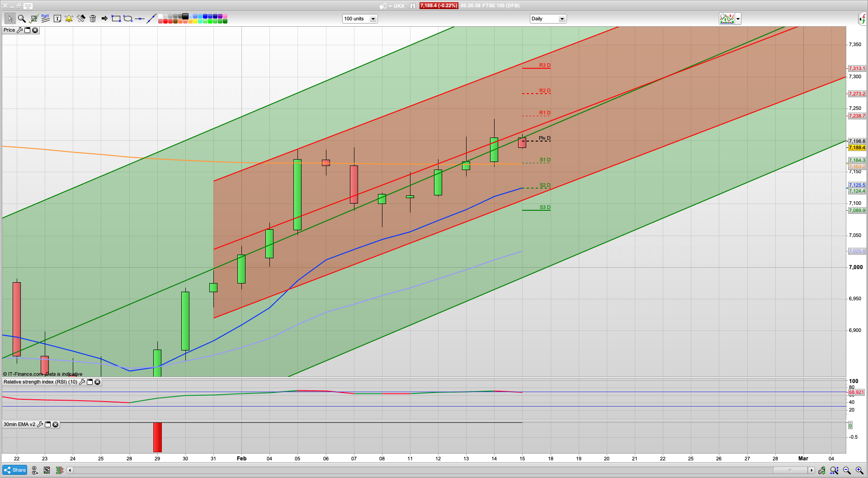Select the horizontal line tool

(140, 19)
